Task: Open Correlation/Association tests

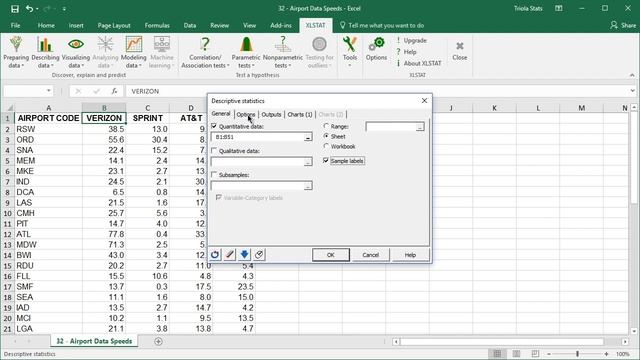Action: click(x=205, y=52)
